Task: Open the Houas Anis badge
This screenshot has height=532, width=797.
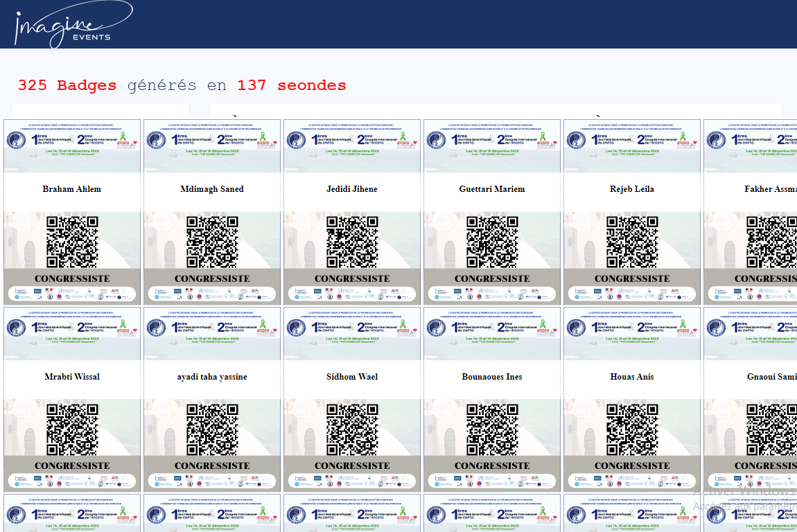Action: 632,400
